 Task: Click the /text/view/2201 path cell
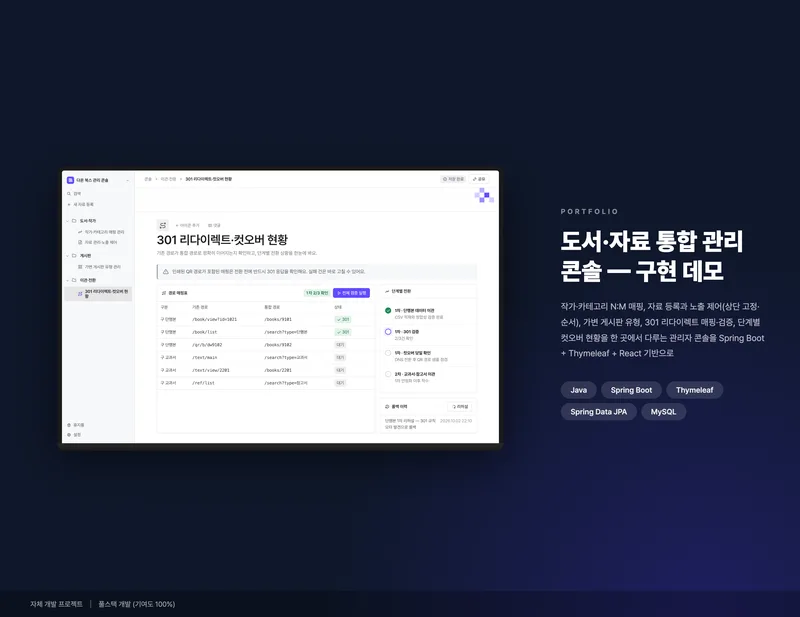coord(211,371)
